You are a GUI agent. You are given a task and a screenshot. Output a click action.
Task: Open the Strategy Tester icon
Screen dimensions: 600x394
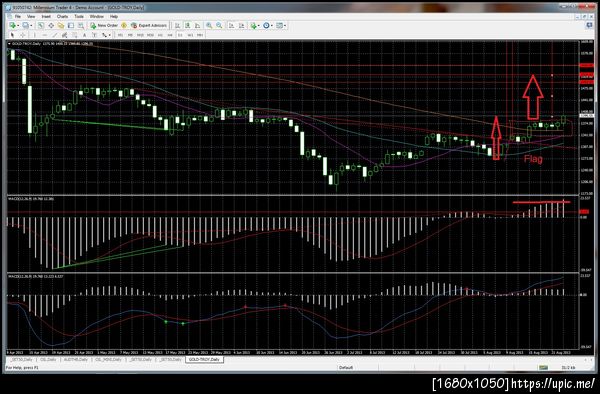pos(81,25)
